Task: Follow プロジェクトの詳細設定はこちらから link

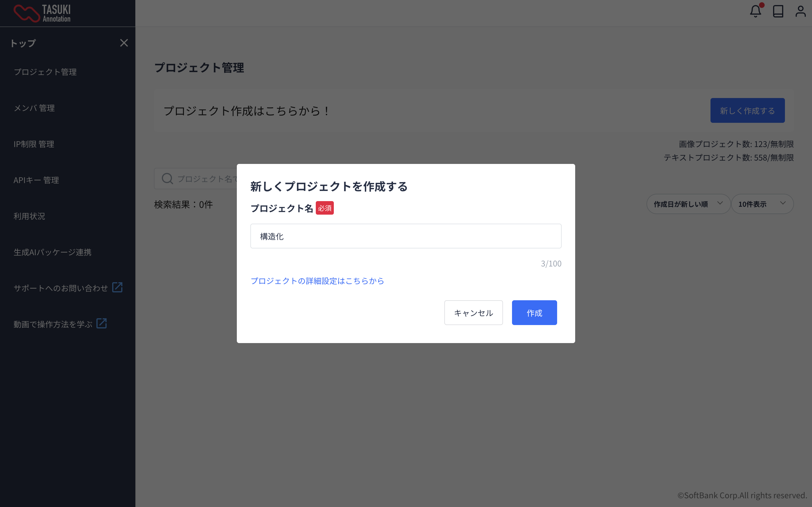Action: pyautogui.click(x=317, y=281)
